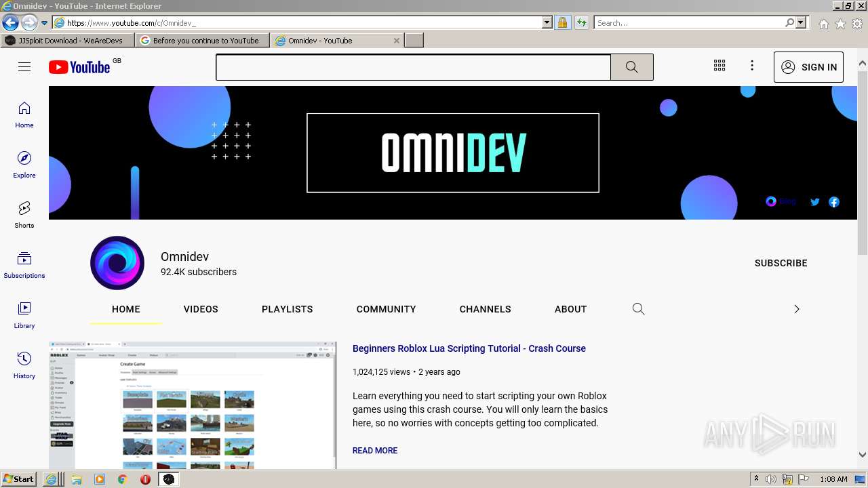Open Library in the sidebar
The height and width of the screenshot is (488, 868).
[24, 315]
